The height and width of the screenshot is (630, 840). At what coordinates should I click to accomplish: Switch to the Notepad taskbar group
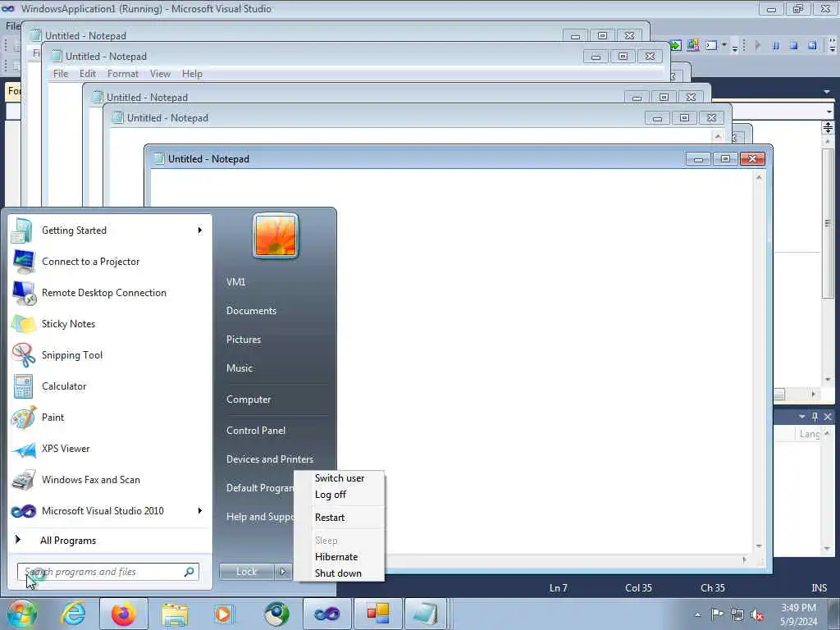click(427, 614)
